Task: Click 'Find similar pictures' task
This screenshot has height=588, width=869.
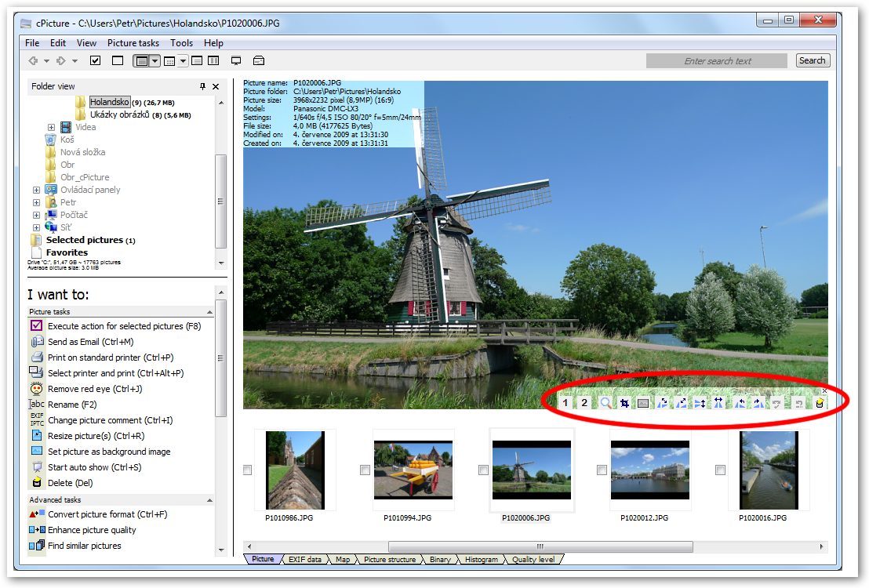Action: pos(84,546)
